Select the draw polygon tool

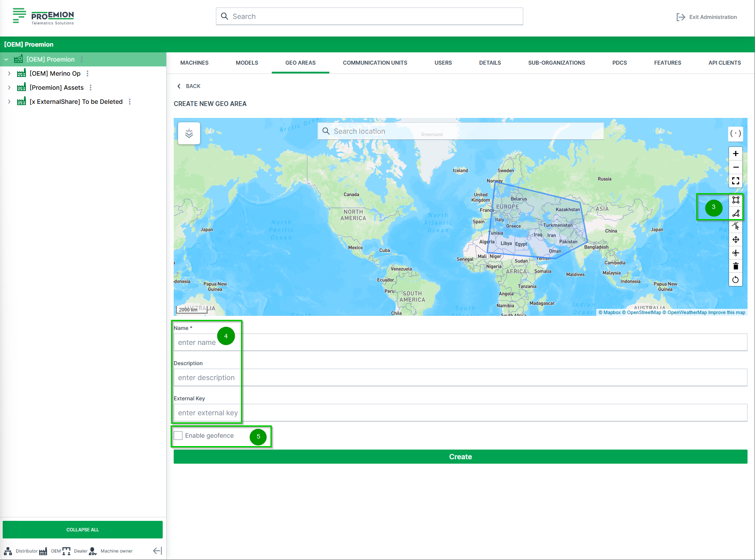pos(736,213)
